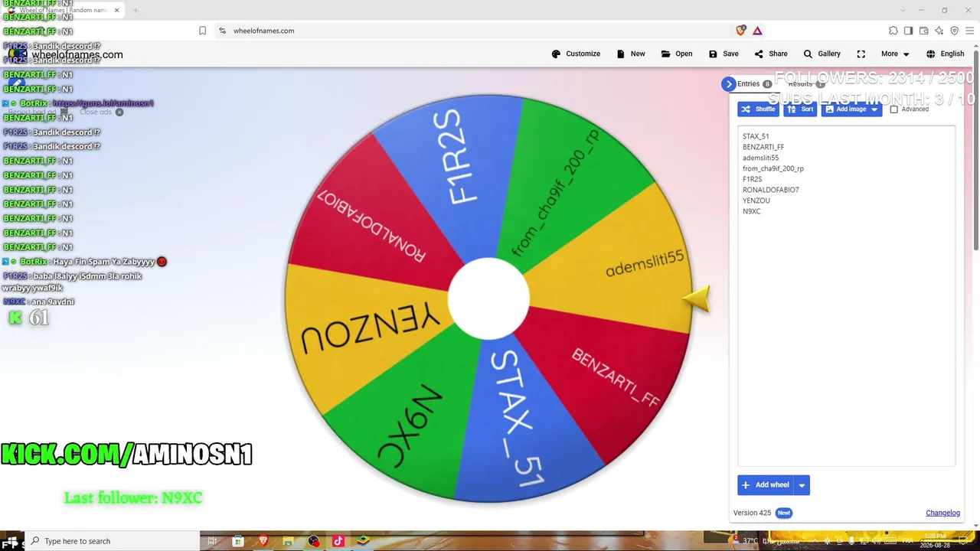This screenshot has width=980, height=551.
Task: Open the tab search chevron
Action: click(x=903, y=11)
